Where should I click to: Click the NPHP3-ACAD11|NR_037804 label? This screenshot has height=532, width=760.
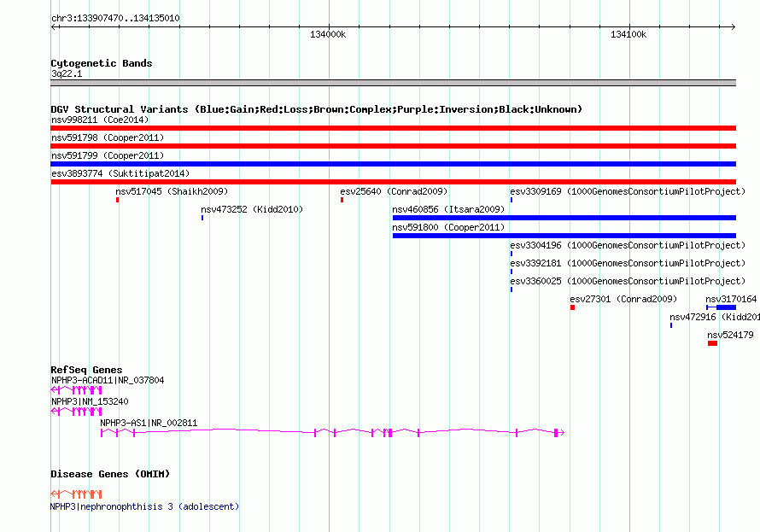click(108, 381)
